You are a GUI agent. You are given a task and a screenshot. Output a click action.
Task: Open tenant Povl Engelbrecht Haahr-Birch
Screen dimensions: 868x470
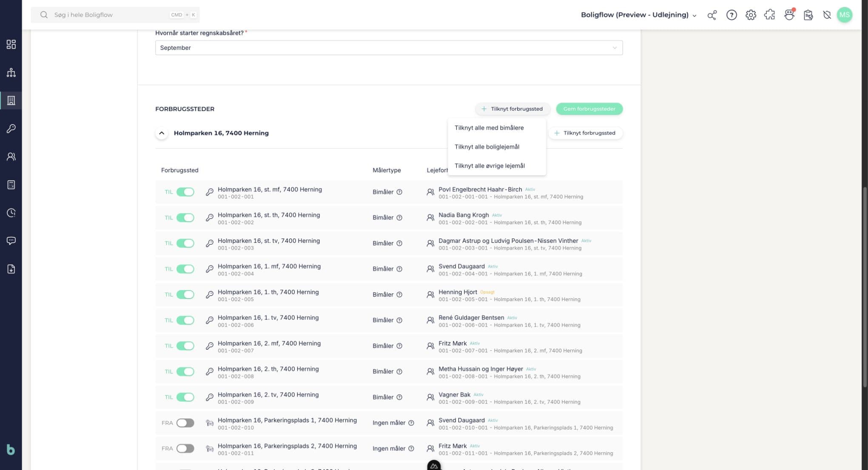tap(480, 189)
